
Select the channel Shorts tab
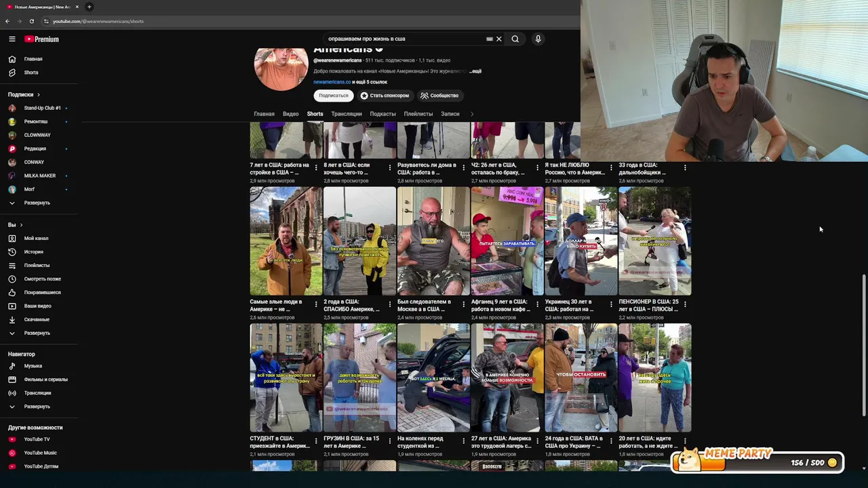click(315, 114)
